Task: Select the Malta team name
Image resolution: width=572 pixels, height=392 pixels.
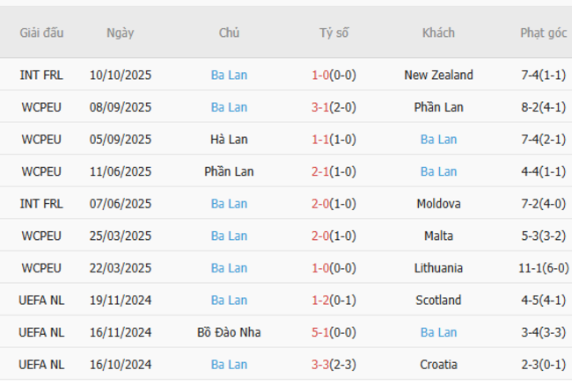Action: (438, 236)
